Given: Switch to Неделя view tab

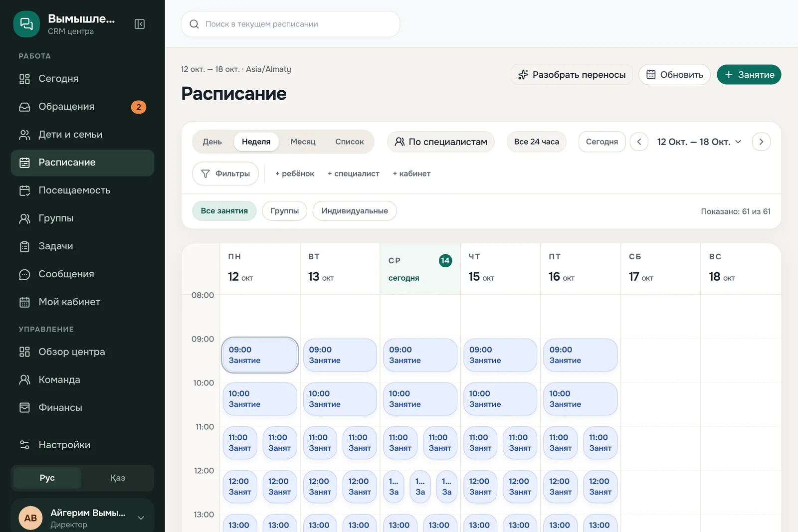Looking at the screenshot, I should coord(256,142).
